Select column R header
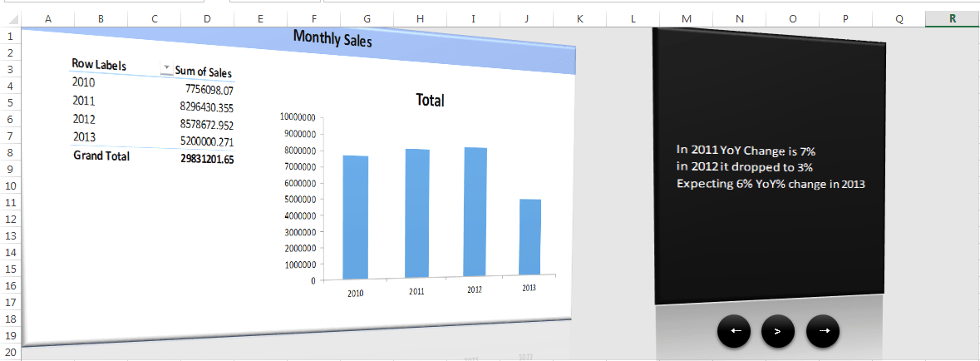Screen dimensions: 980x361 point(953,19)
